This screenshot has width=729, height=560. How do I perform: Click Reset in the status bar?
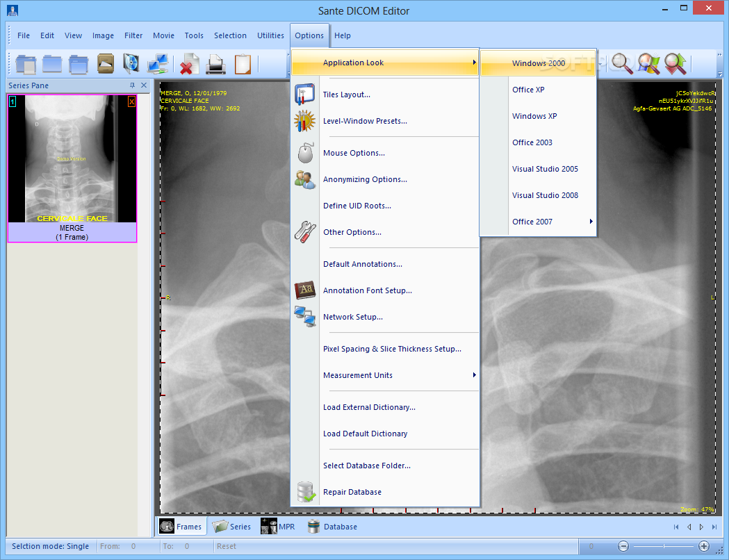pyautogui.click(x=227, y=546)
